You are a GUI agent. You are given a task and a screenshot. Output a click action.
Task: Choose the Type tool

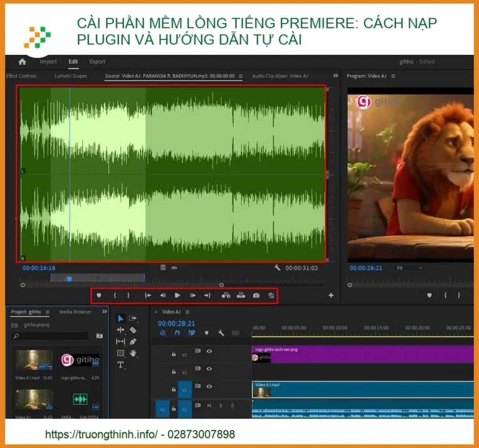click(x=120, y=365)
